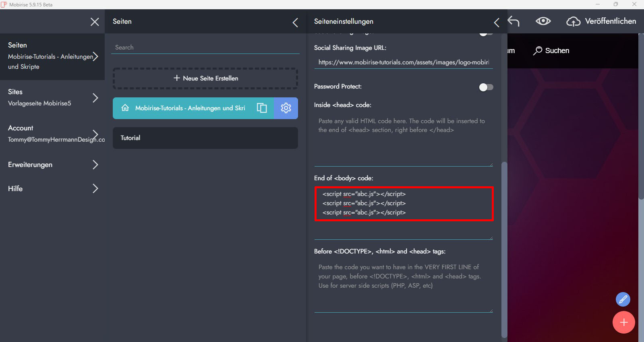Expand the Sites menu entry

[95, 98]
